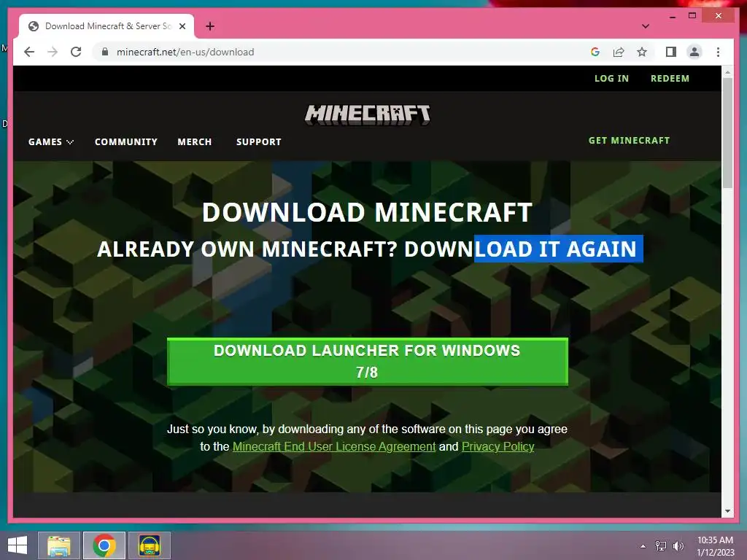Viewport: 747px width, 560px height.
Task: Open the Windows Start menu
Action: coord(18,545)
